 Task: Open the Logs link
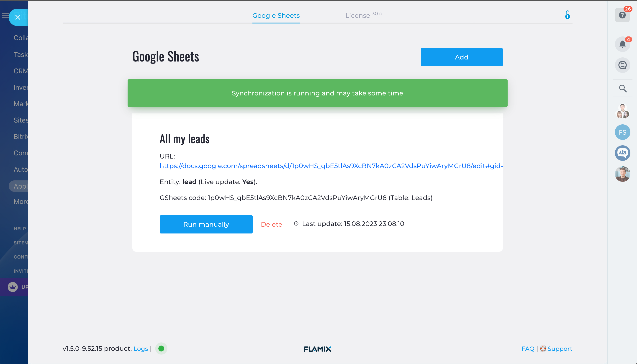click(141, 349)
